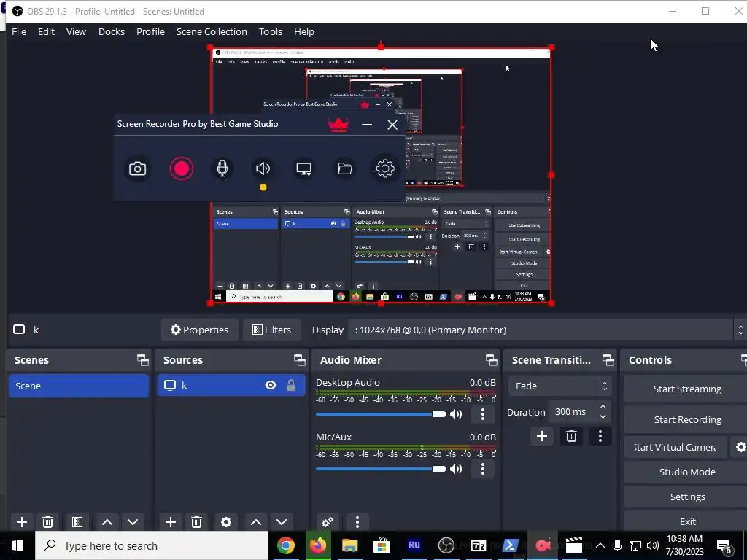Select the Scene item in Scenes list
This screenshot has width=747, height=560.
79,386
